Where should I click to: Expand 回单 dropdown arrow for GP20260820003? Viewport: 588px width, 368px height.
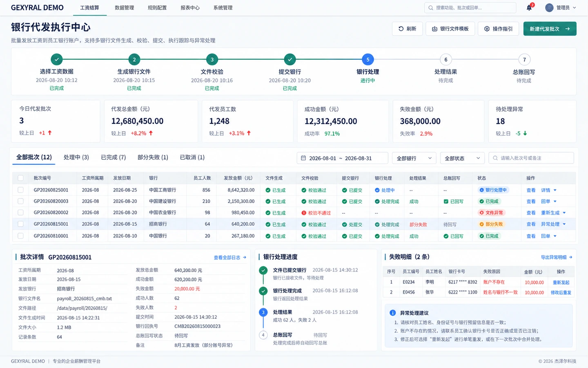(x=555, y=202)
